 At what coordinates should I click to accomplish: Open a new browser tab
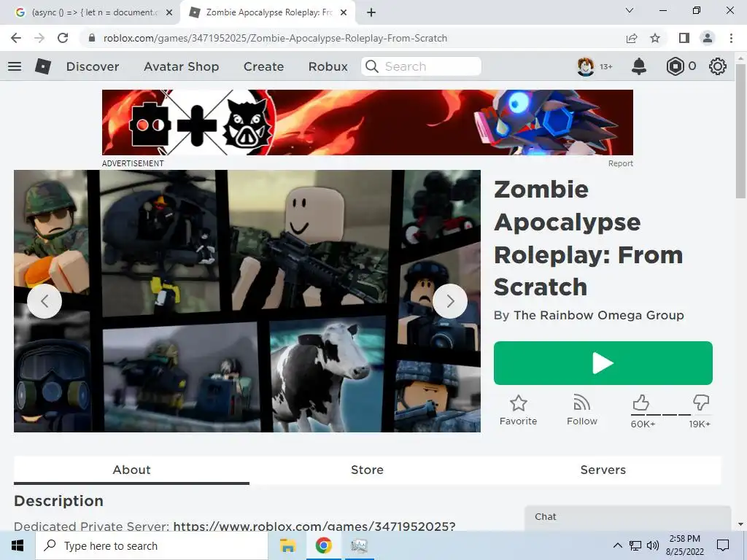[371, 12]
